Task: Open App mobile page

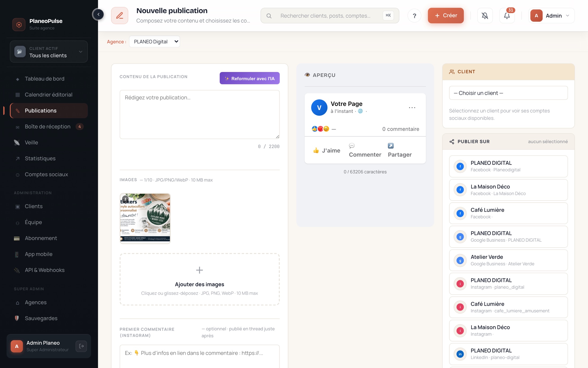Action: 49,254
